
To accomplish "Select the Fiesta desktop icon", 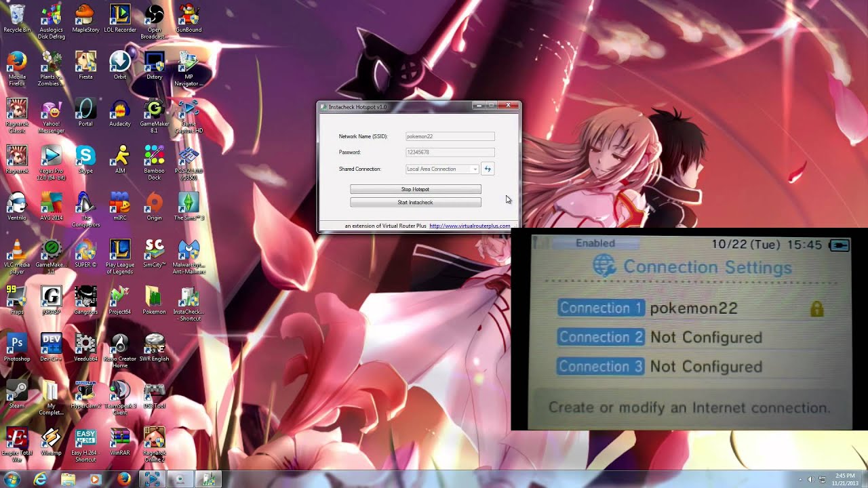I will point(85,66).
